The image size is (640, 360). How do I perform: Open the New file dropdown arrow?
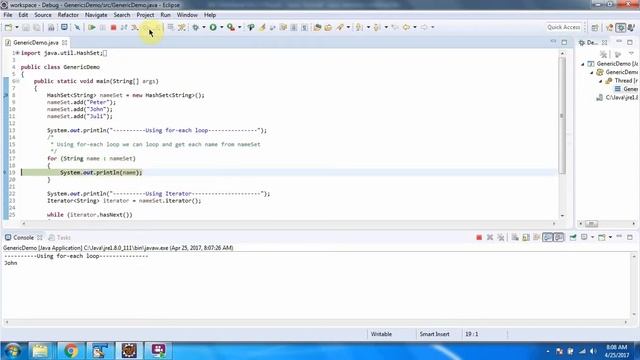[x=17, y=27]
